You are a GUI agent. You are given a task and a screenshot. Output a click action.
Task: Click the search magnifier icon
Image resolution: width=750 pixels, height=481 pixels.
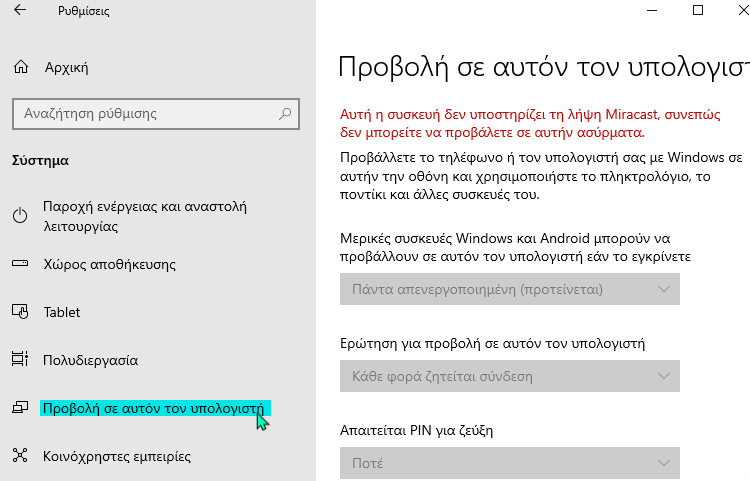pyautogui.click(x=285, y=114)
